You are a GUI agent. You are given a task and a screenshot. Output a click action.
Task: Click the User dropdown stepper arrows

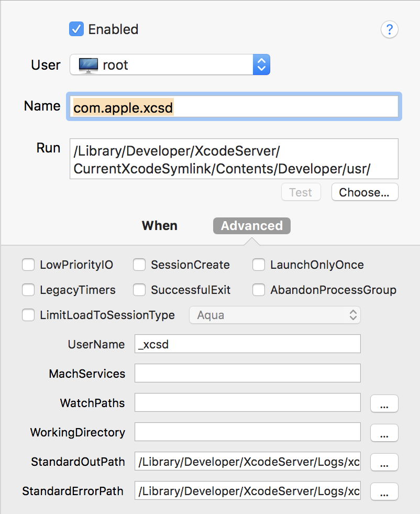coord(261,64)
